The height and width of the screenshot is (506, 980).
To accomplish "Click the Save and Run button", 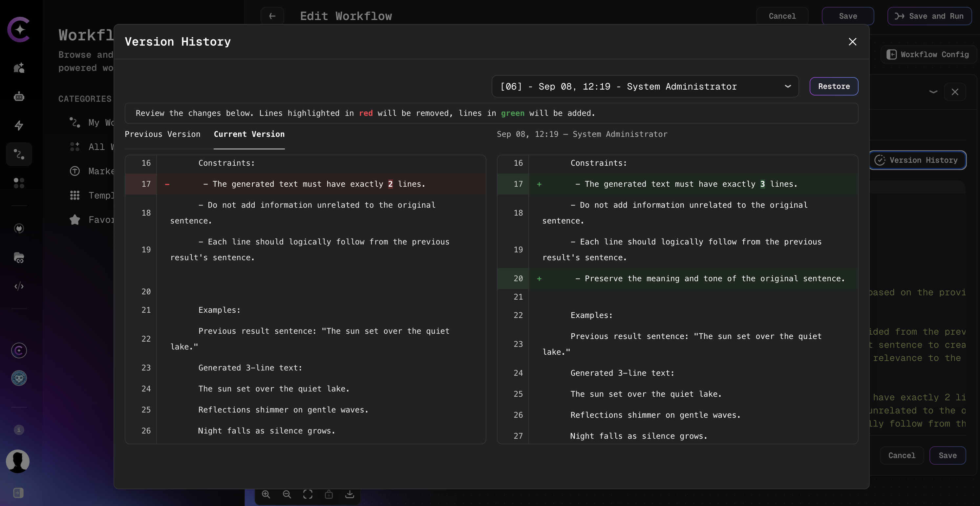I will (929, 16).
